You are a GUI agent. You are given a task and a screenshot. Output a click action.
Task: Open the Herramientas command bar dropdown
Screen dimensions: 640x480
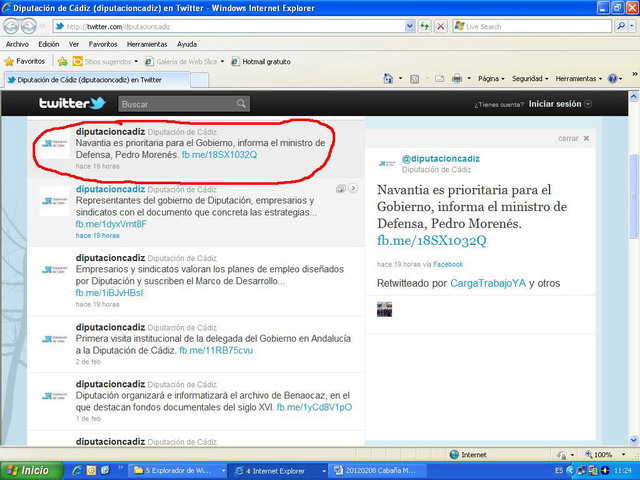pos(579,78)
